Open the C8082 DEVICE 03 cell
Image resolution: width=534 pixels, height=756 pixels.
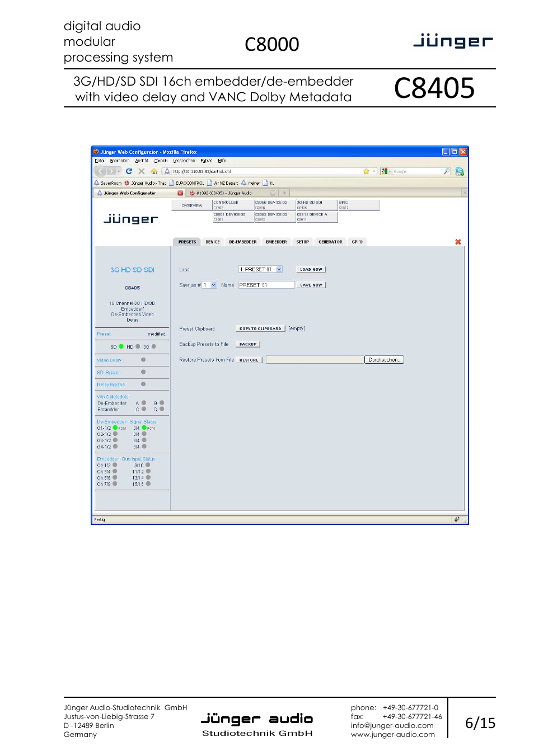tap(274, 217)
